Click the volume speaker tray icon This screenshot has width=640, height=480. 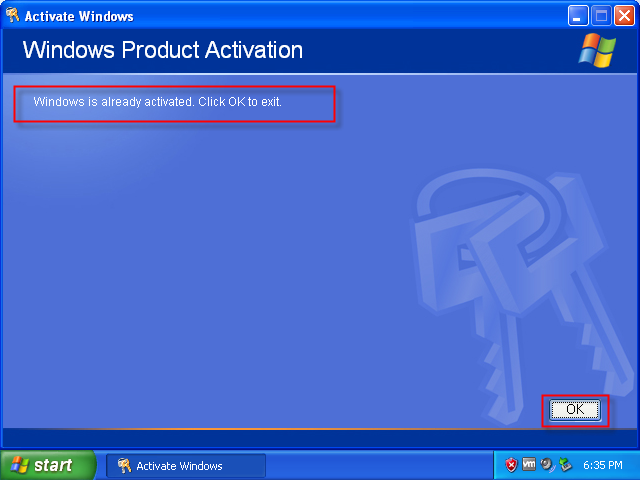click(x=547, y=464)
